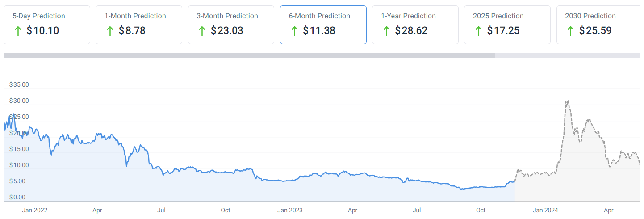644x219 pixels.
Task: Click the horizontal scrollbar thumb below cards
Action: coord(249,55)
